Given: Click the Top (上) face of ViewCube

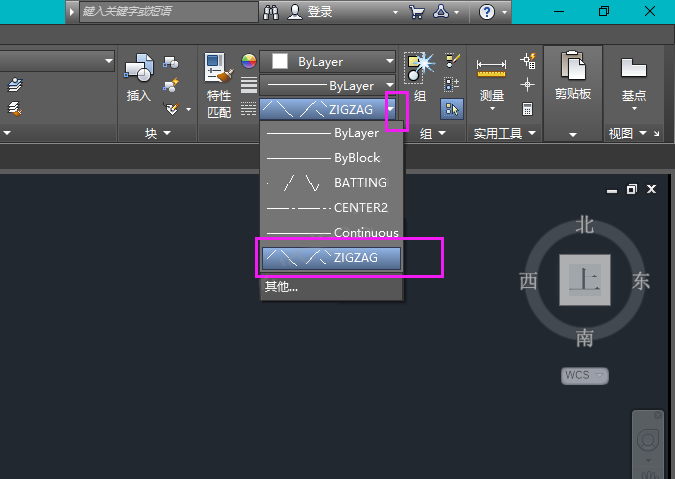Looking at the screenshot, I should tap(585, 280).
